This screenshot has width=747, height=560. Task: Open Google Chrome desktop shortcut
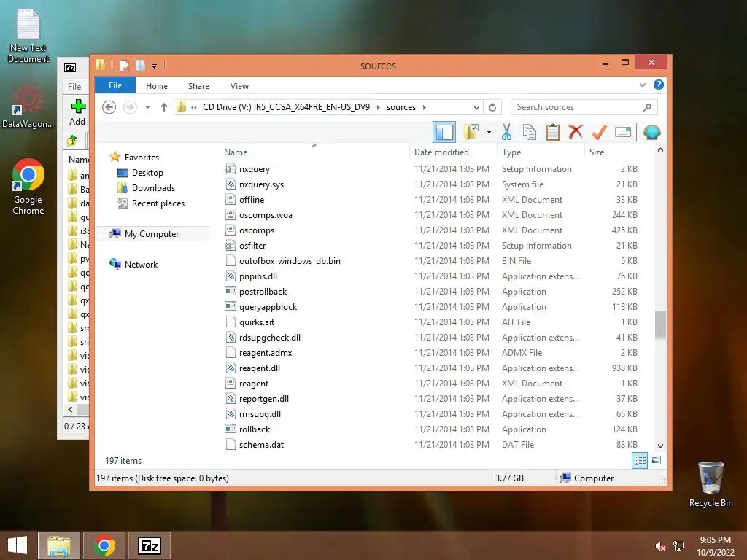[28, 187]
